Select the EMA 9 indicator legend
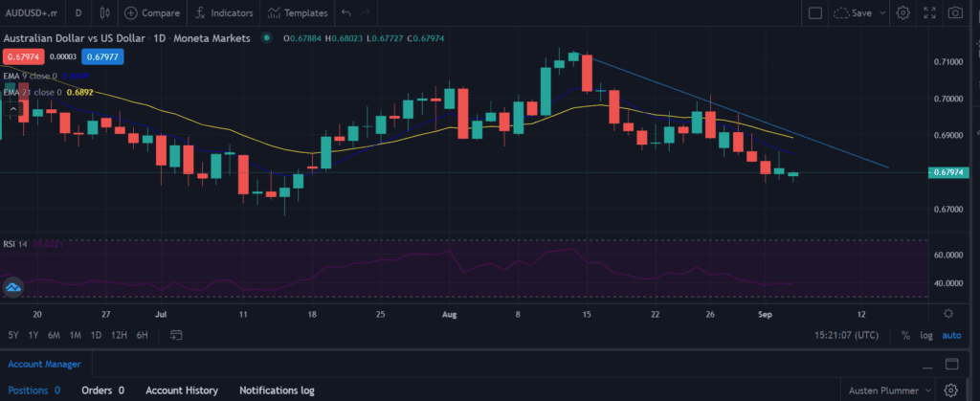 point(32,77)
